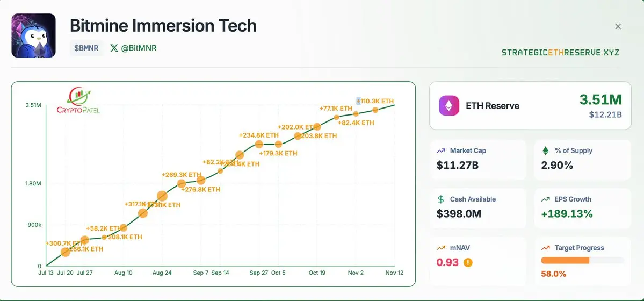The width and height of the screenshot is (644, 301).
Task: Click the Target Progress trend icon
Action: pos(546,248)
